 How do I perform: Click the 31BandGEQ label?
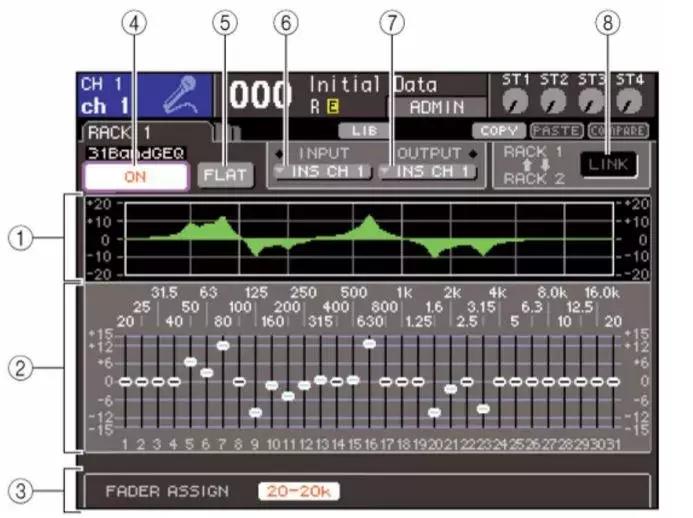point(137,153)
